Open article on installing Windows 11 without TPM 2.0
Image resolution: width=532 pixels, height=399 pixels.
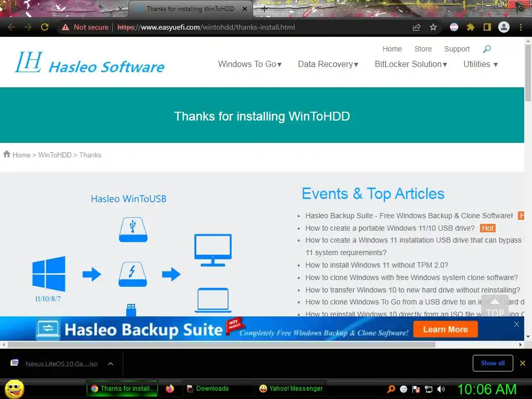[x=377, y=265]
